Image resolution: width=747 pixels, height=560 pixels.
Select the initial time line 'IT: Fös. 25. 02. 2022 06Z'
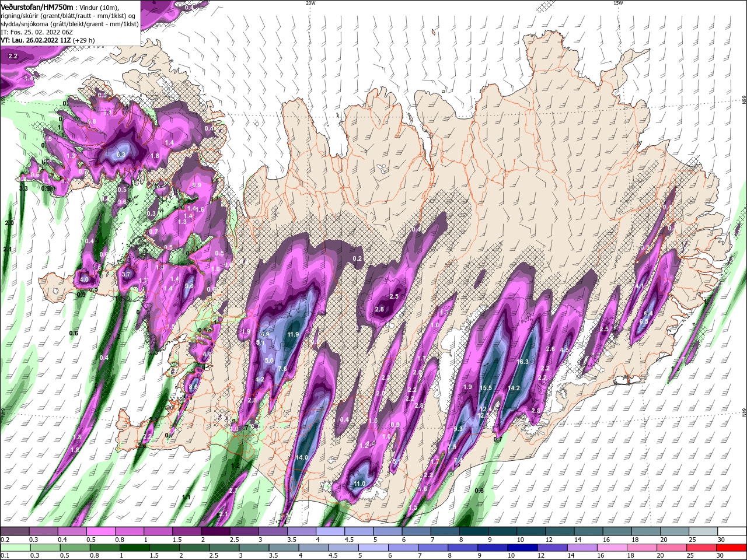click(x=36, y=32)
